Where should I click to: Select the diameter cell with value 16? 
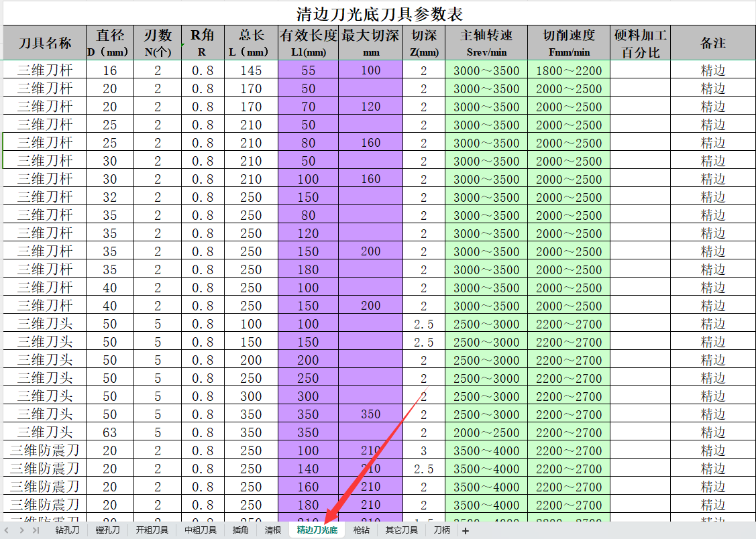pyautogui.click(x=110, y=70)
